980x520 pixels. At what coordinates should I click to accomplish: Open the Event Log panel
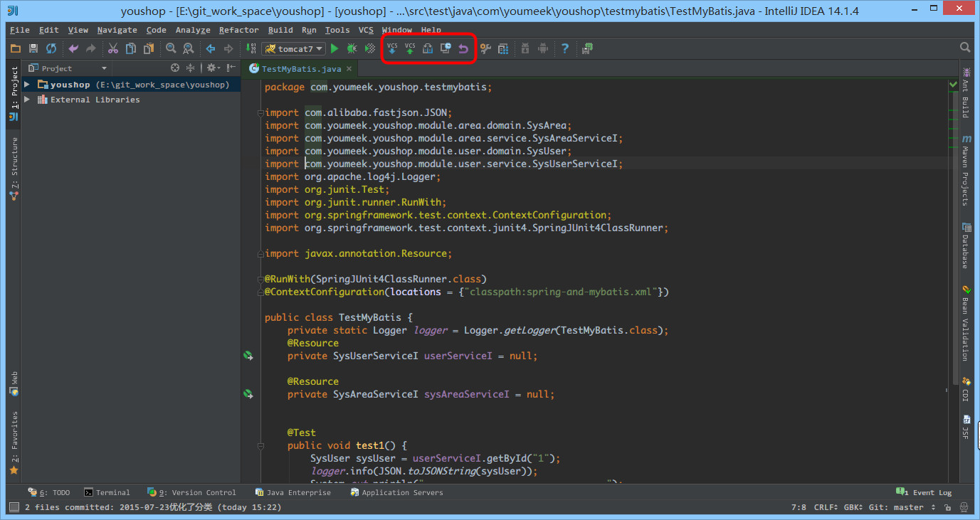(x=924, y=492)
